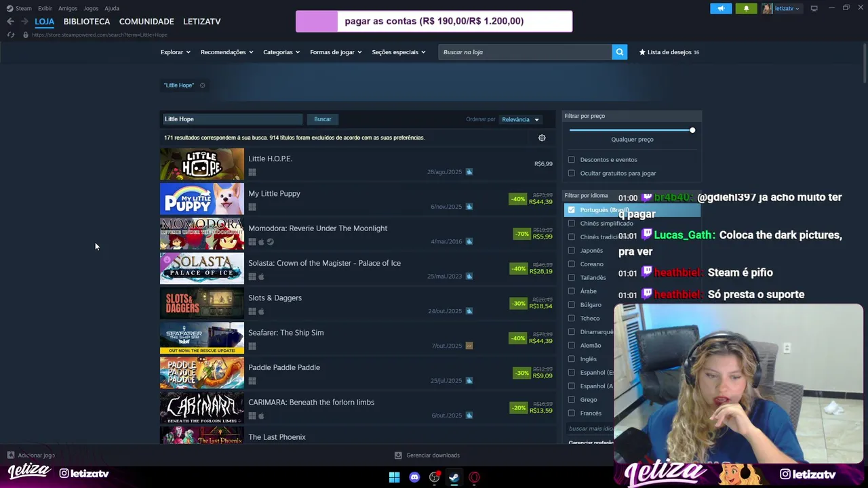Go back with the left arrow icon
Image resolution: width=868 pixels, height=488 pixels.
coord(10,22)
